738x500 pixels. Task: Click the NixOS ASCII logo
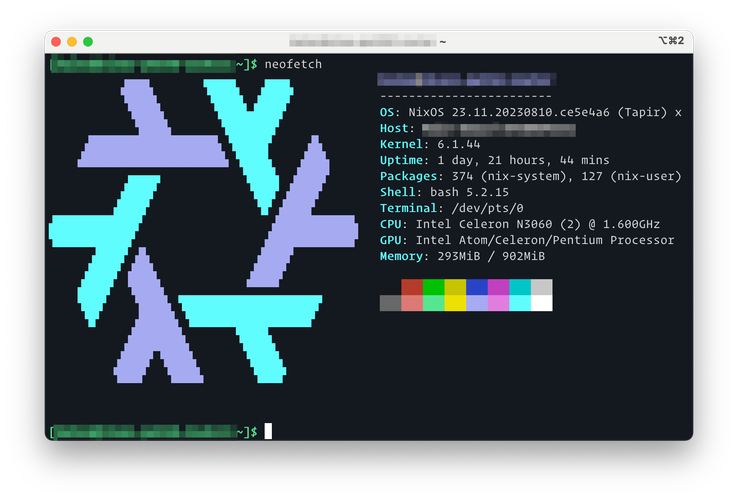203,231
